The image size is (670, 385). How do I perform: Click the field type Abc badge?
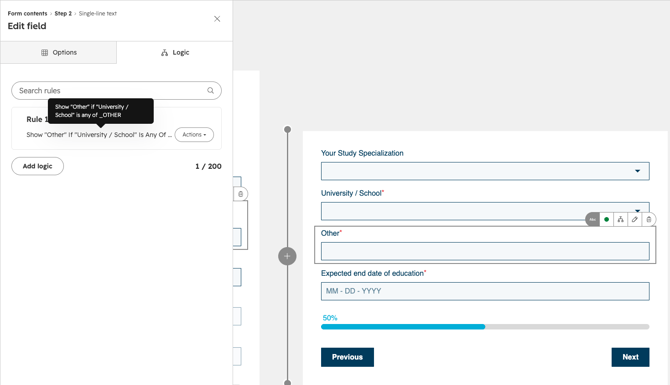coord(592,220)
